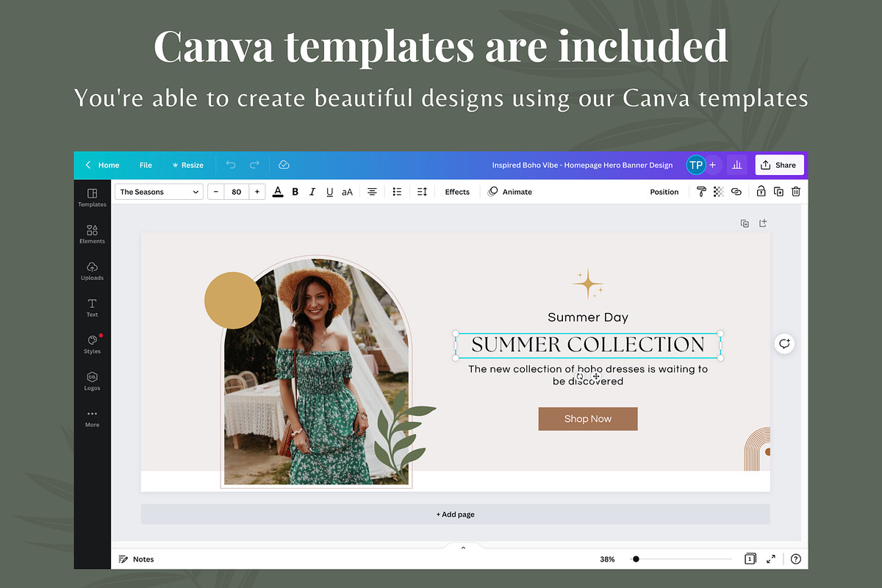Open the Logos sidebar tab
This screenshot has width=882, height=588.
[92, 381]
